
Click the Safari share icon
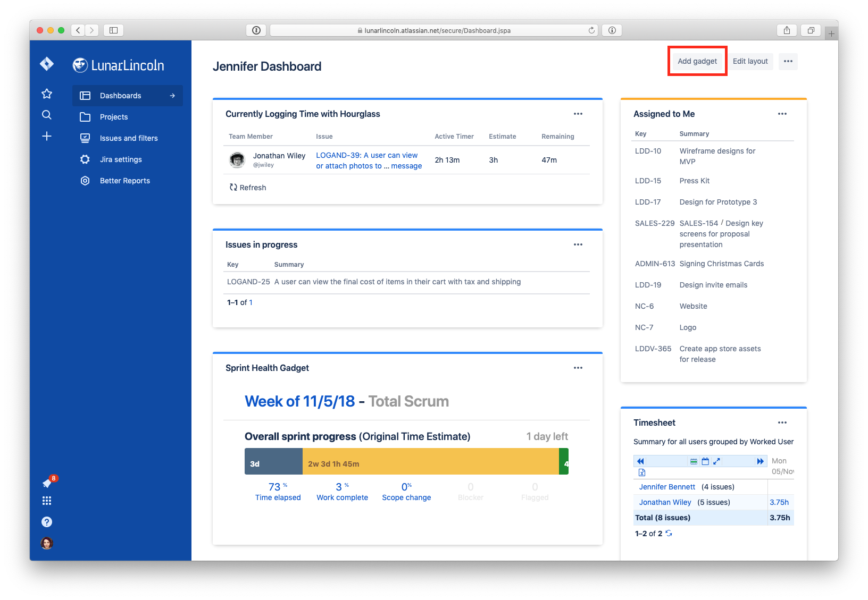(x=787, y=30)
